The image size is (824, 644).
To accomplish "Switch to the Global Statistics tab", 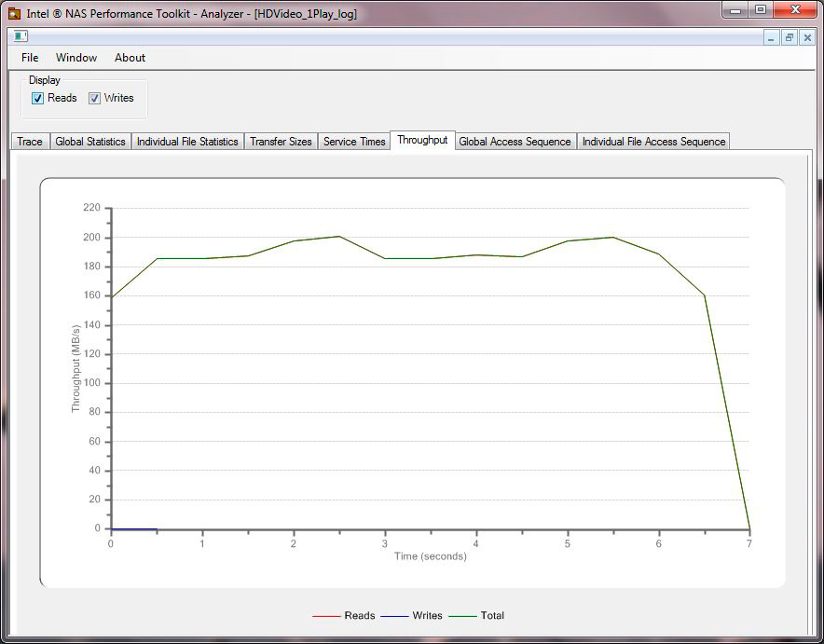I will (x=90, y=142).
